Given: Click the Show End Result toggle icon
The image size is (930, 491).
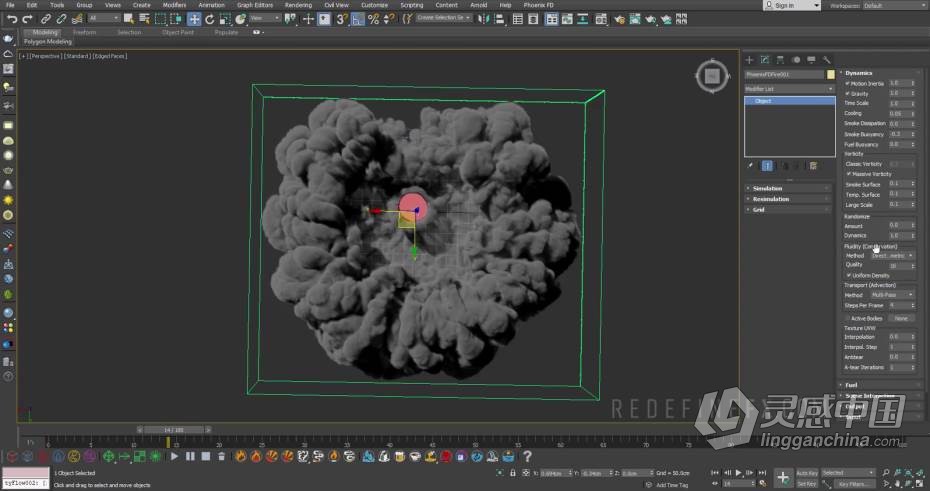Looking at the screenshot, I should click(767, 166).
